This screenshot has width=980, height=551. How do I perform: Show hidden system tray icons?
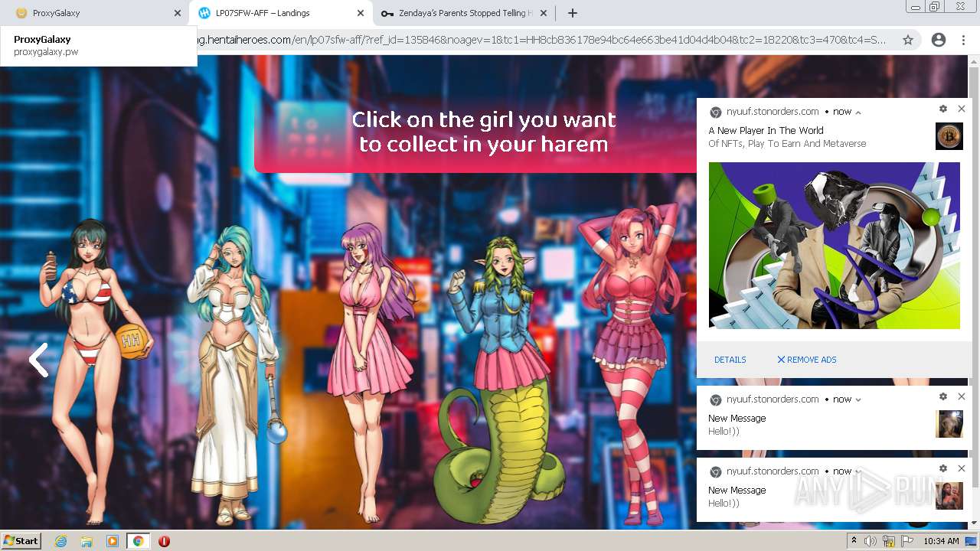click(x=854, y=541)
